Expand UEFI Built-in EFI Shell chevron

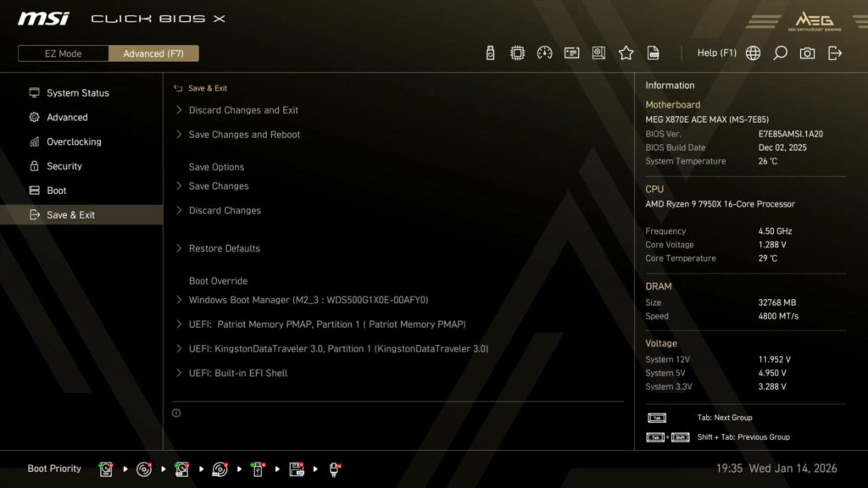[x=179, y=373]
